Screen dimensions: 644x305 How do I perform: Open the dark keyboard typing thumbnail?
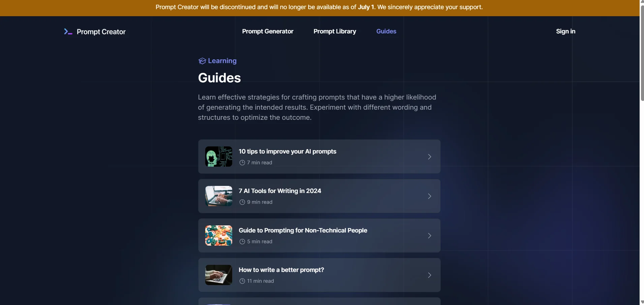(x=219, y=275)
